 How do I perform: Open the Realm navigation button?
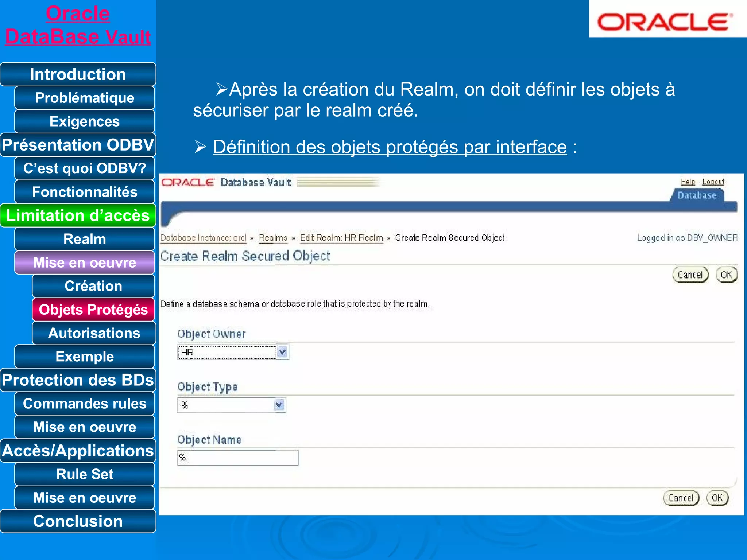click(85, 239)
